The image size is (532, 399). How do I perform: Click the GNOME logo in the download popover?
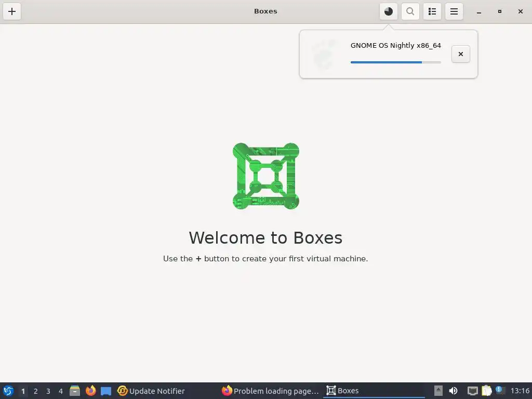click(x=325, y=54)
